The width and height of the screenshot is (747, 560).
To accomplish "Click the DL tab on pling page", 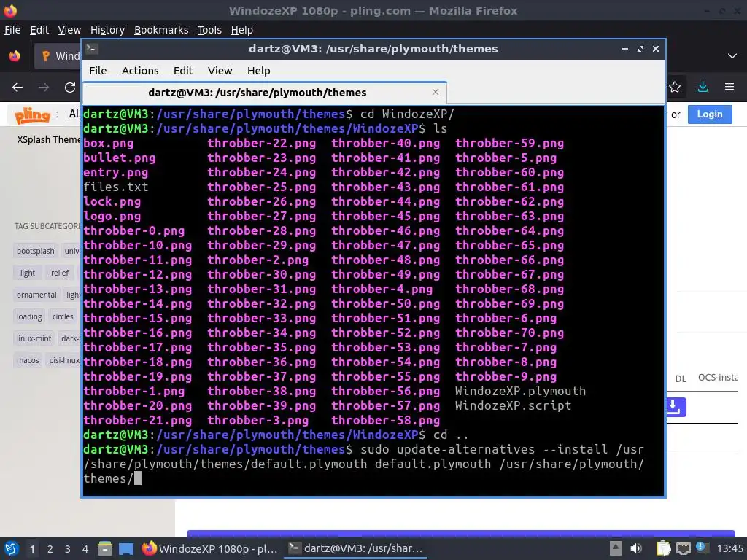I will [681, 379].
